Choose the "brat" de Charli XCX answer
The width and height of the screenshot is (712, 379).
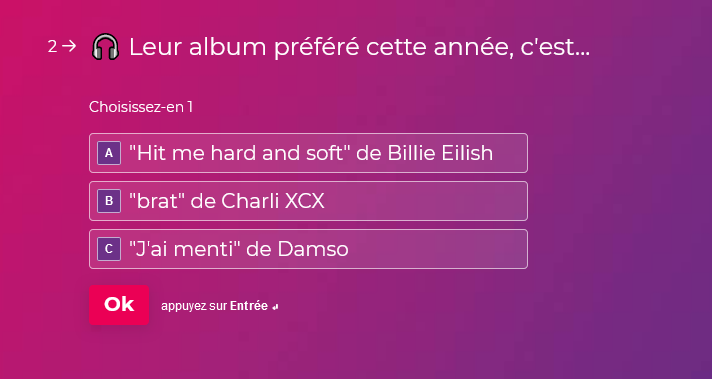(x=308, y=201)
